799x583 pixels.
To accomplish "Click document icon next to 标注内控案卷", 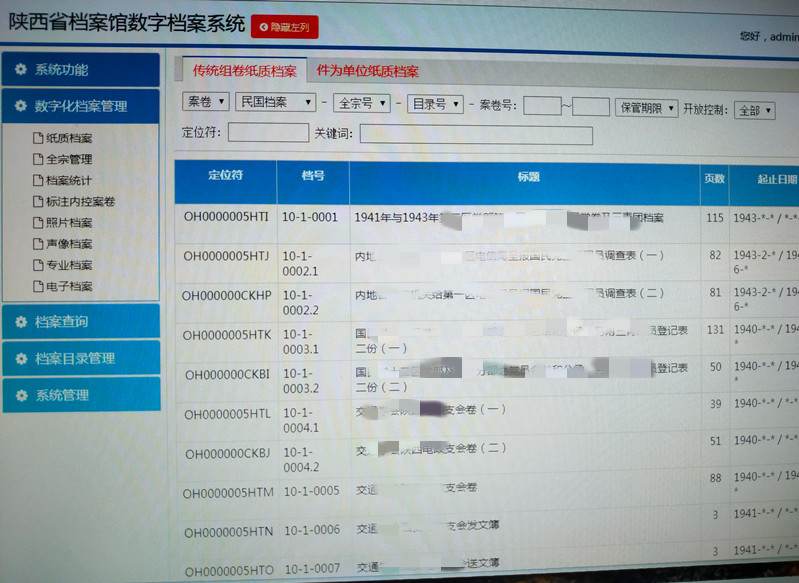I will 38,201.
